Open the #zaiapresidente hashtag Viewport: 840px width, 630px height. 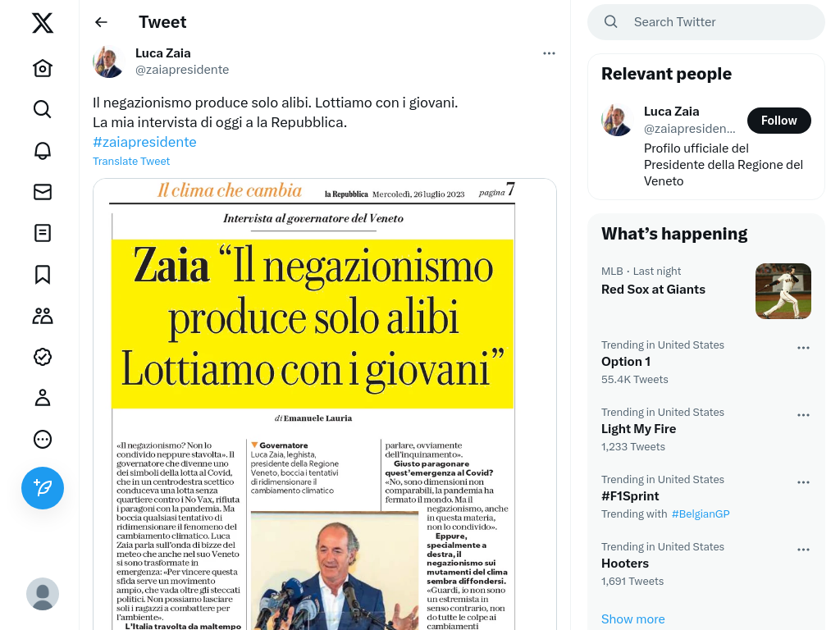coord(144,142)
